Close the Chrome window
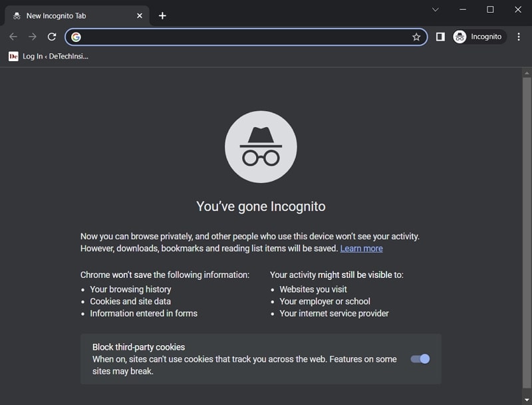 518,9
